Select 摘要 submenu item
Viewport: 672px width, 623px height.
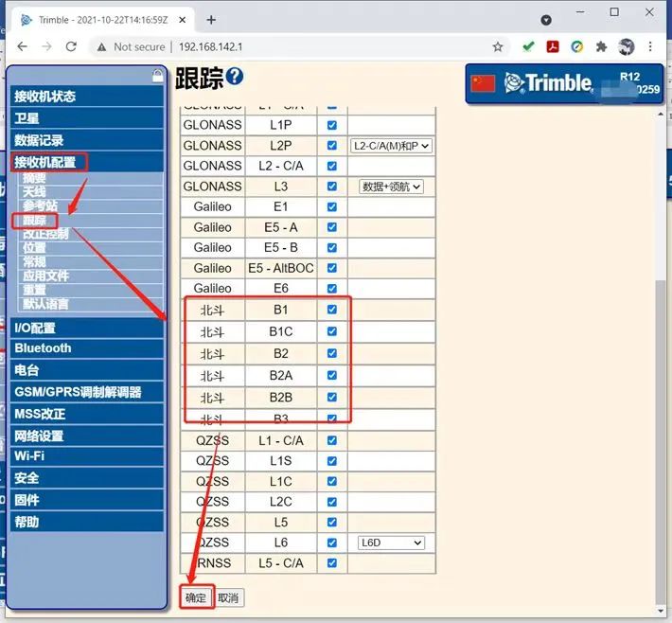34,178
